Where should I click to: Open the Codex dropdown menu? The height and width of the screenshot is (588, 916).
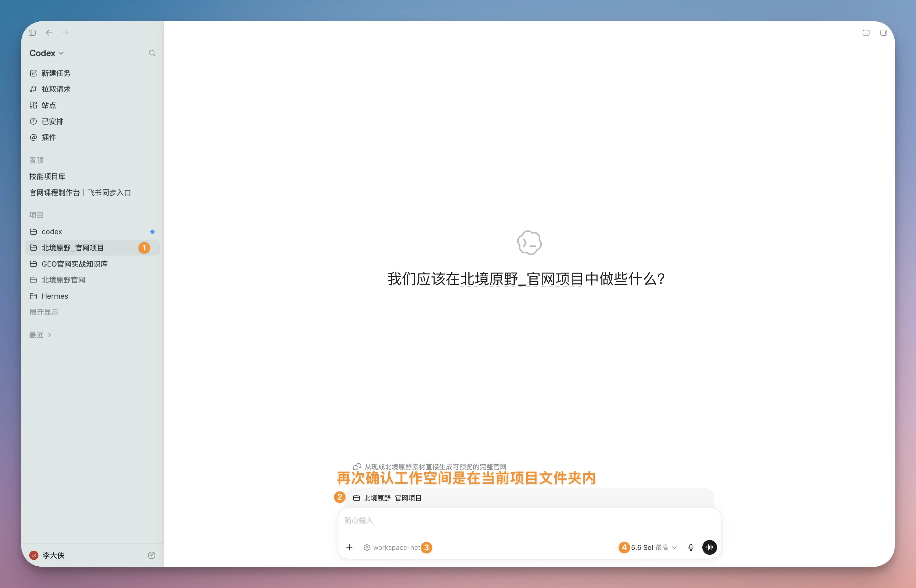pyautogui.click(x=47, y=53)
